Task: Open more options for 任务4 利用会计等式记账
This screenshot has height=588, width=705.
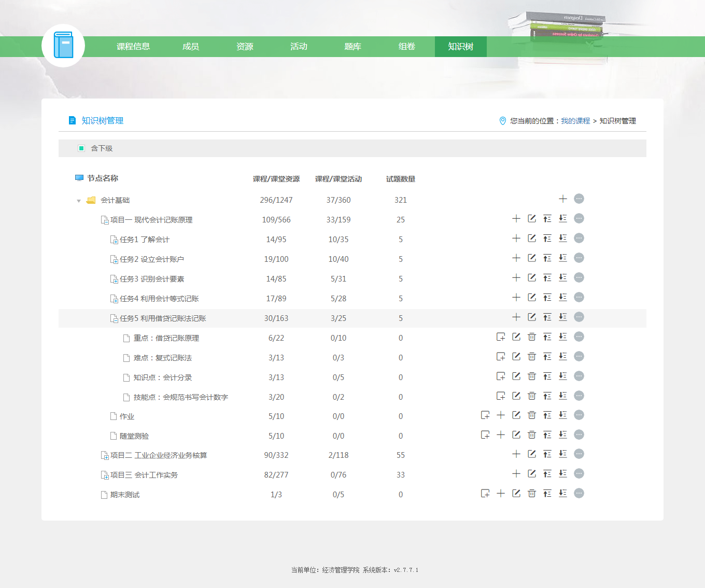Action: [x=579, y=297]
